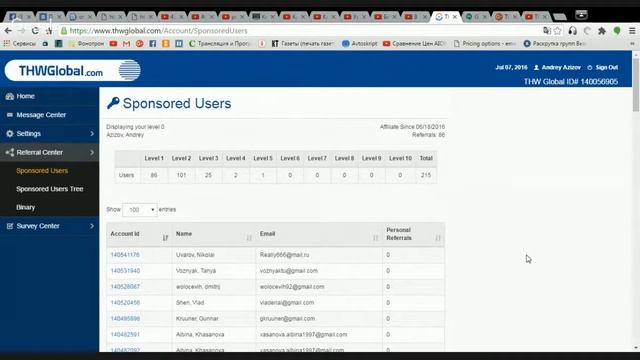
Task: Go back with browser back arrow
Action: [8, 31]
